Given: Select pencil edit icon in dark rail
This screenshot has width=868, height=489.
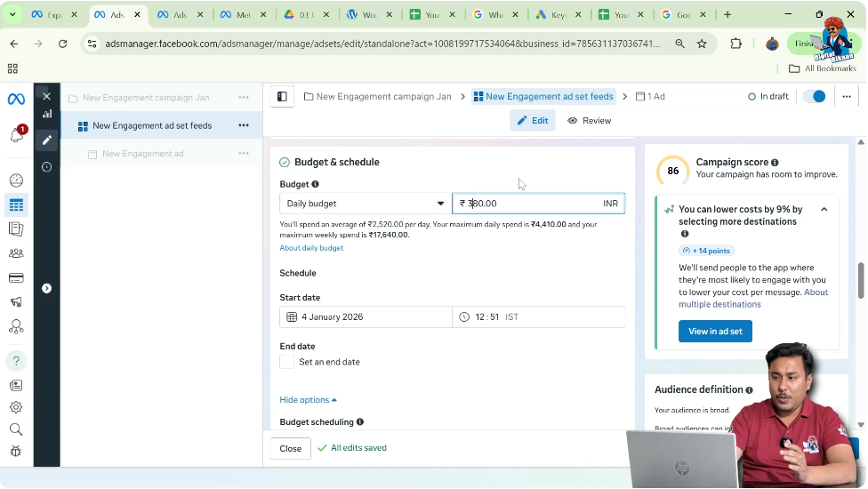Looking at the screenshot, I should [47, 140].
